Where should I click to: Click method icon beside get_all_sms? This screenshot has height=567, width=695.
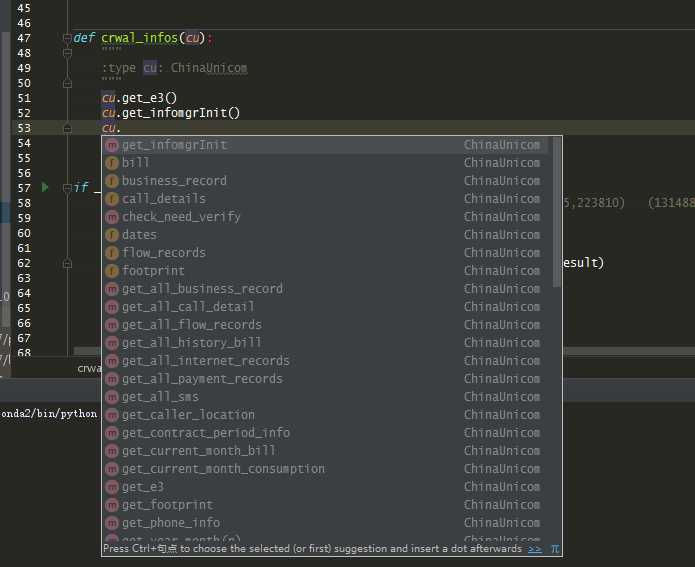tap(112, 397)
